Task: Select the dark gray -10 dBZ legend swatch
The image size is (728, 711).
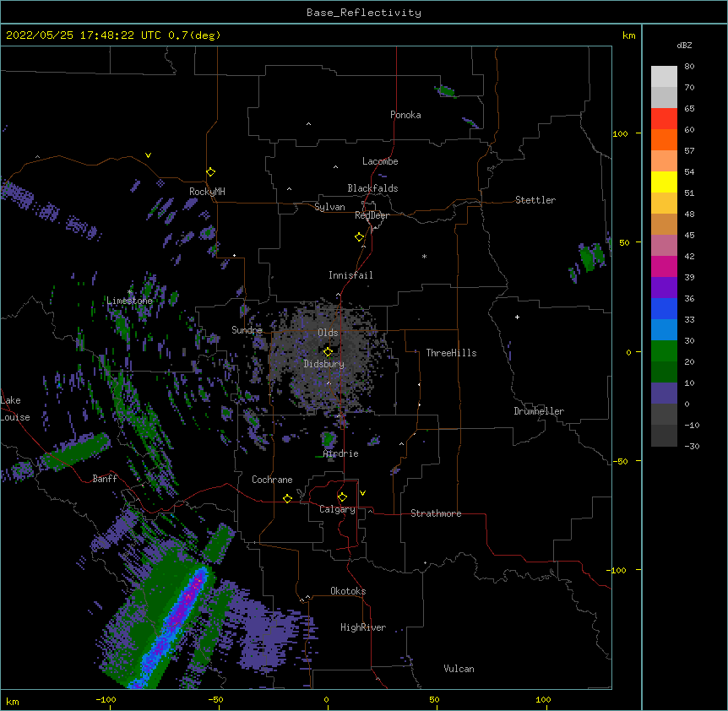Action: click(664, 436)
